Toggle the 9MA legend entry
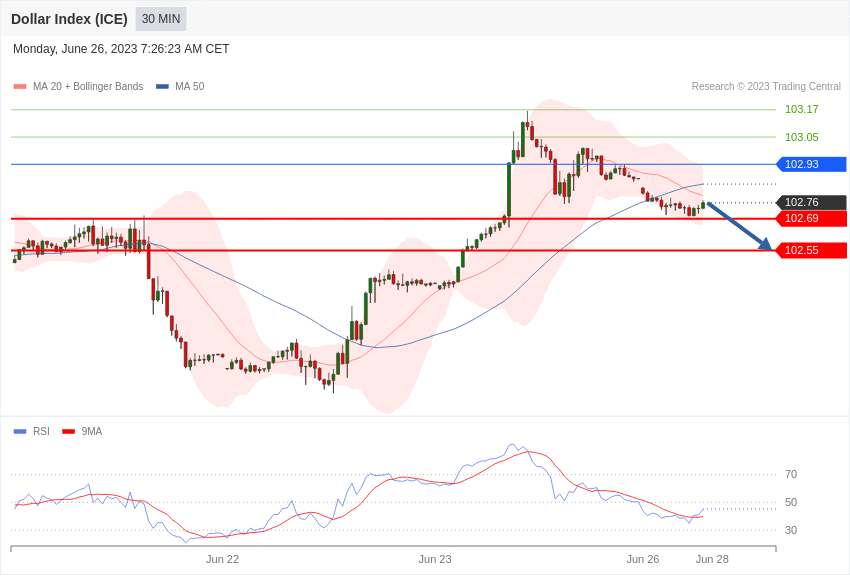The image size is (850, 576). (x=82, y=431)
